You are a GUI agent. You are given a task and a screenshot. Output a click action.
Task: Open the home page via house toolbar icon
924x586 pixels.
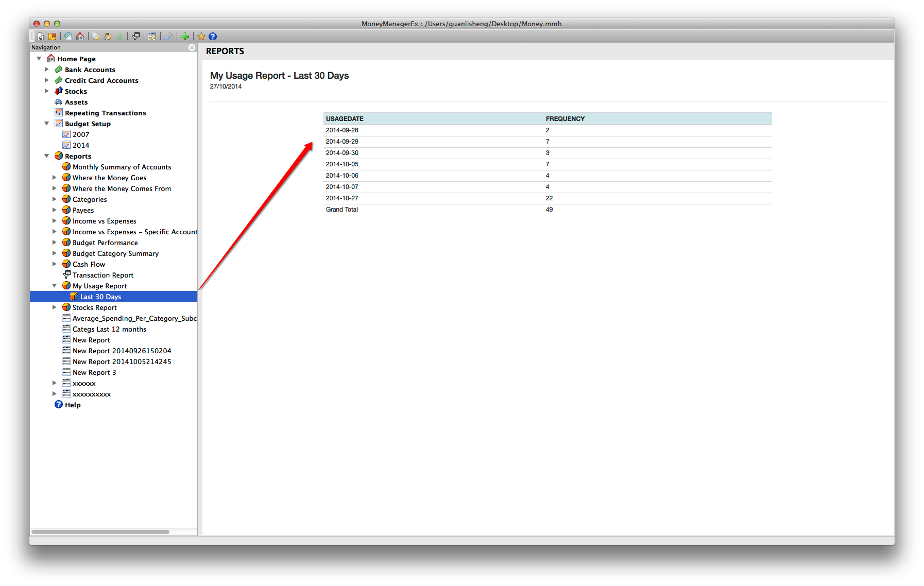(x=80, y=37)
